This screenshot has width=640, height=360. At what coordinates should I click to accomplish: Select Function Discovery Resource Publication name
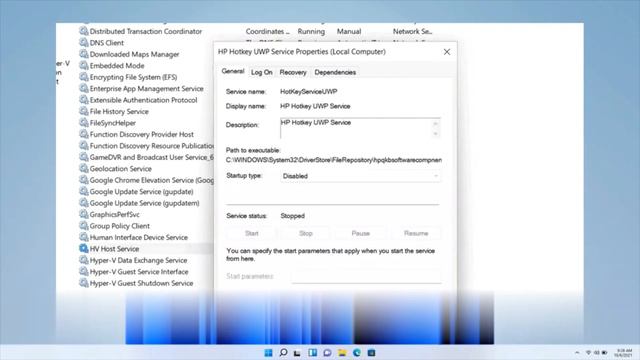151,145
